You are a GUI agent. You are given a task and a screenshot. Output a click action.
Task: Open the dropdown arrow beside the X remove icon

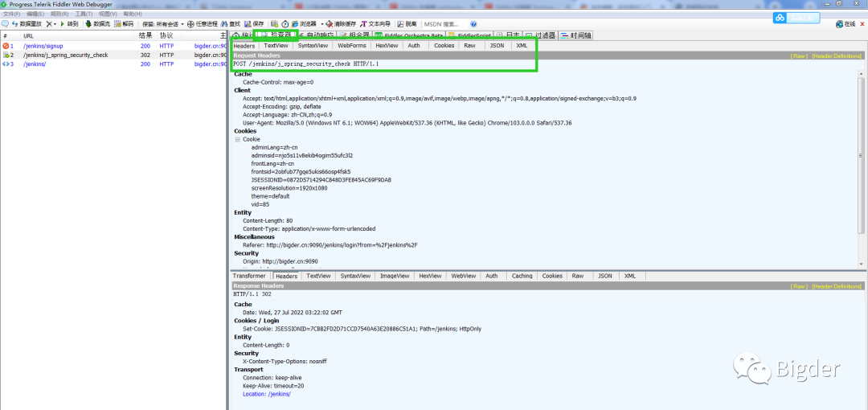click(55, 24)
